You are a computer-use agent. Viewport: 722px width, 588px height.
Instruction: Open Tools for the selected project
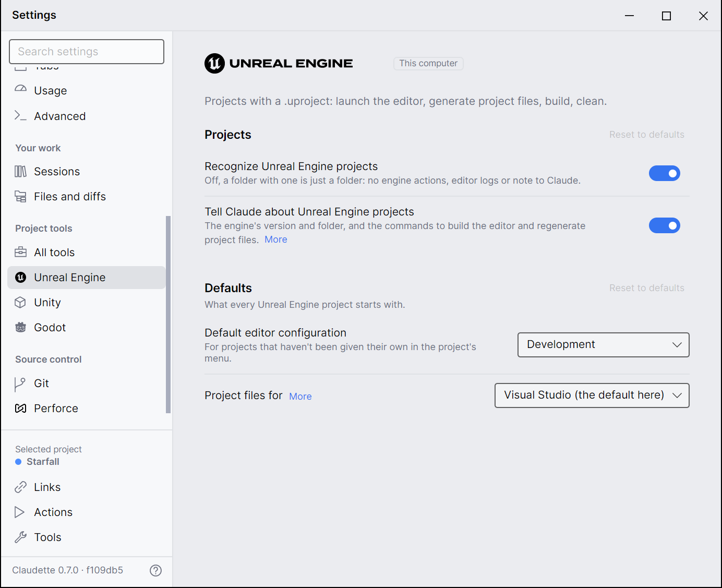[x=87, y=537]
